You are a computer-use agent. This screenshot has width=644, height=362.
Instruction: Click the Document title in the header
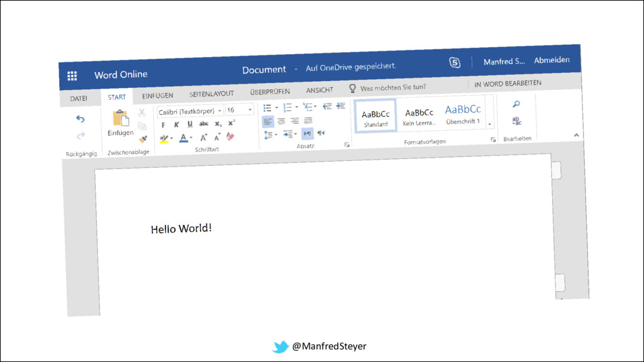coord(264,70)
